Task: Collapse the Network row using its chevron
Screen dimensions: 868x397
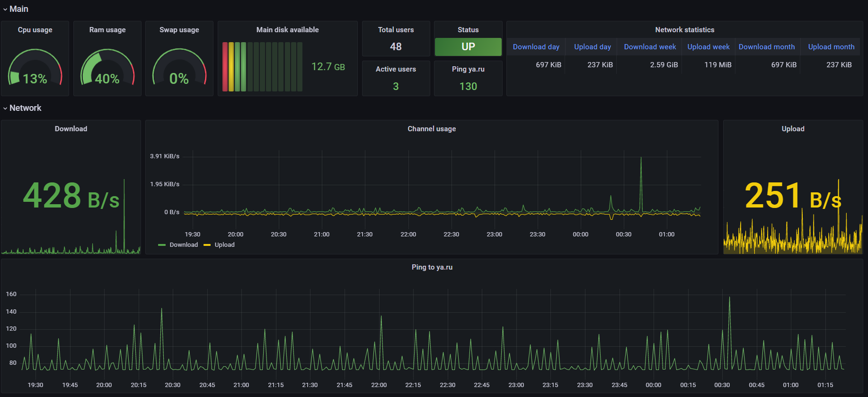Action: click(5, 108)
